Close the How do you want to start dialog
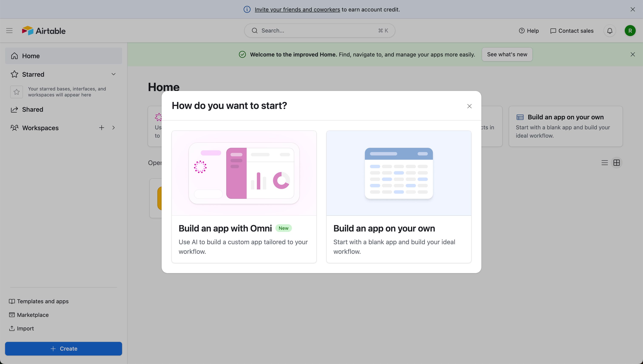 coord(469,106)
